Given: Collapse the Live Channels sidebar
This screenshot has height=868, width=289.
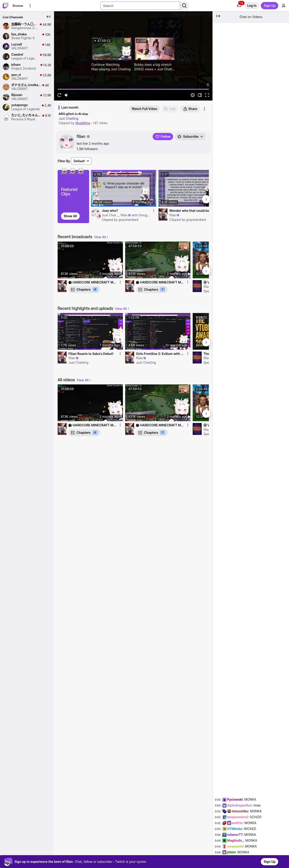Looking at the screenshot, I should tap(48, 17).
